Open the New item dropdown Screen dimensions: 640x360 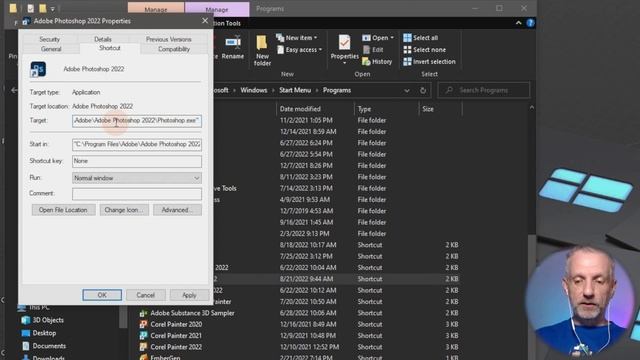tap(297, 38)
